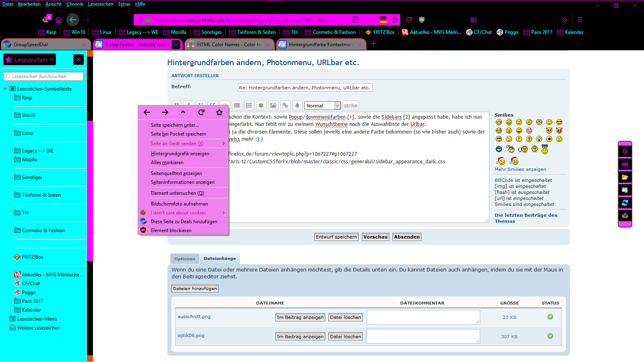Click the gear icon in the floating toolbar
The height and width of the screenshot is (362, 644).
click(625, 151)
